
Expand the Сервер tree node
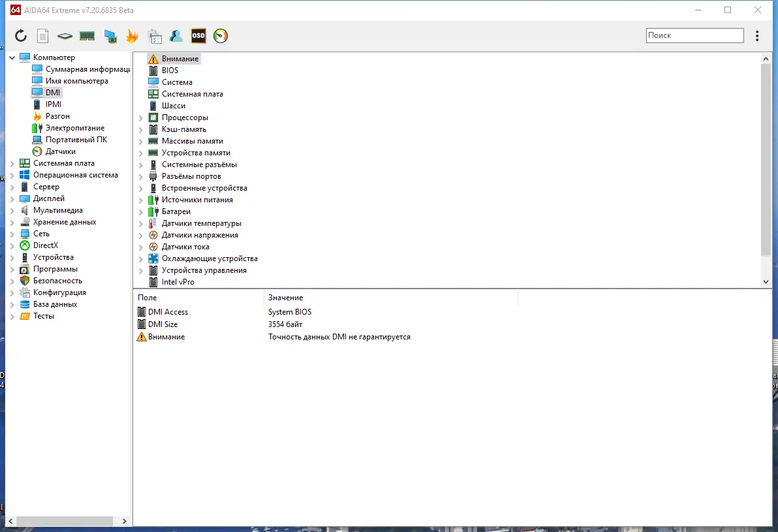tap(12, 187)
